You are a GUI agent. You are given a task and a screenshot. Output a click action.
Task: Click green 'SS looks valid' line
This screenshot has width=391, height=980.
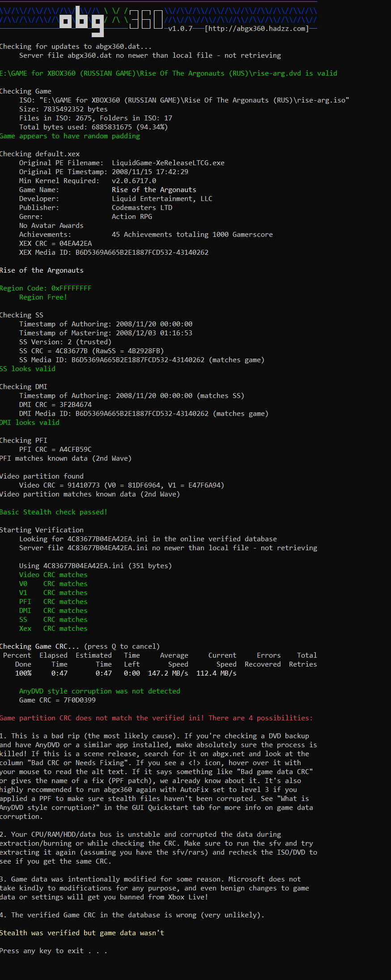[x=28, y=369]
